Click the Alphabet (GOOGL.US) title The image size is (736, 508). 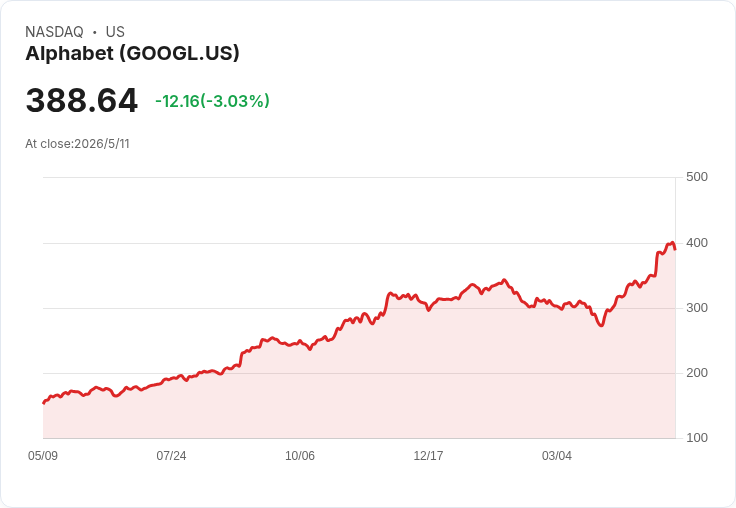pos(132,54)
